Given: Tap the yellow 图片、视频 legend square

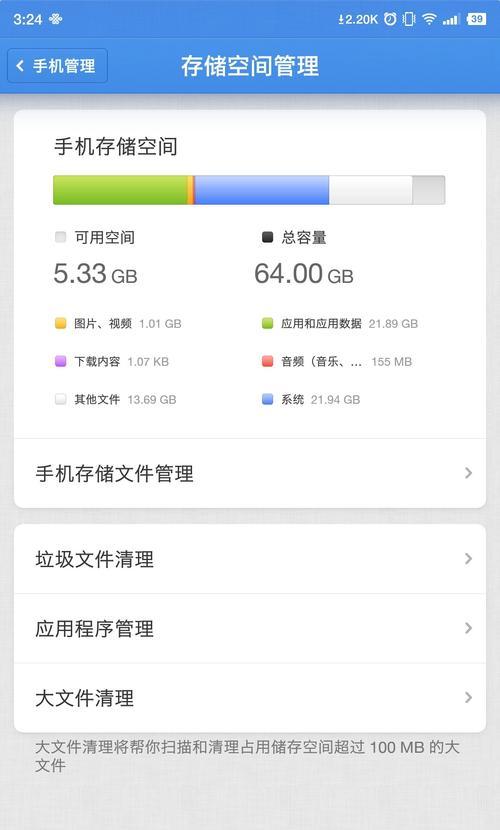Looking at the screenshot, I should tap(60, 323).
